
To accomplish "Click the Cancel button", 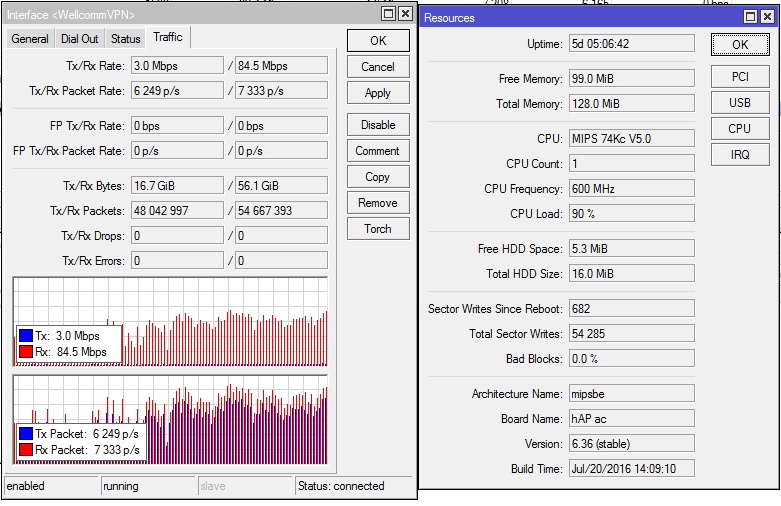I will click(x=379, y=67).
